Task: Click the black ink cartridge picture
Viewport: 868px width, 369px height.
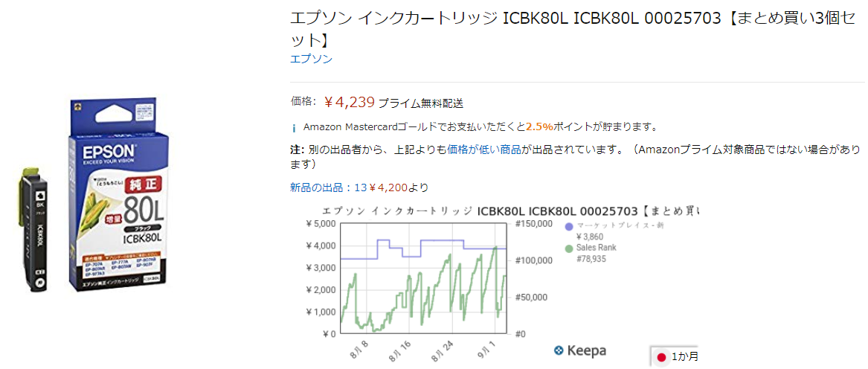Action: click(34, 231)
